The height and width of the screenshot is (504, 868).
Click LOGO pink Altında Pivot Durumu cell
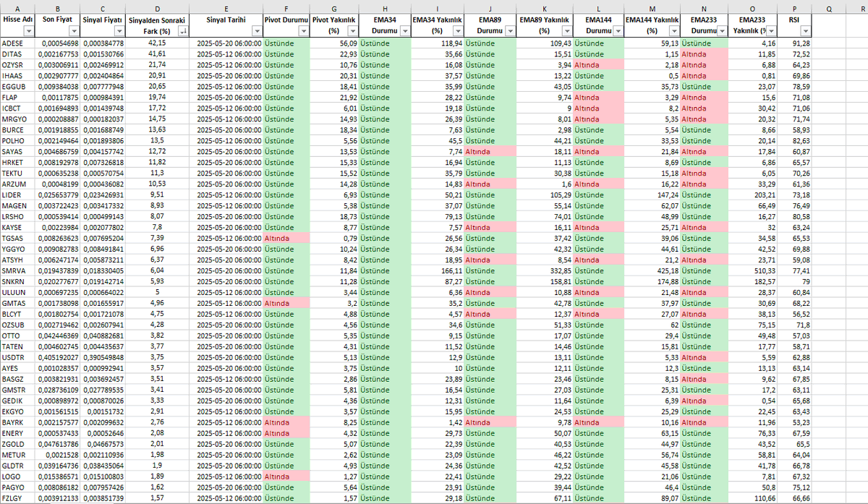[286, 476]
